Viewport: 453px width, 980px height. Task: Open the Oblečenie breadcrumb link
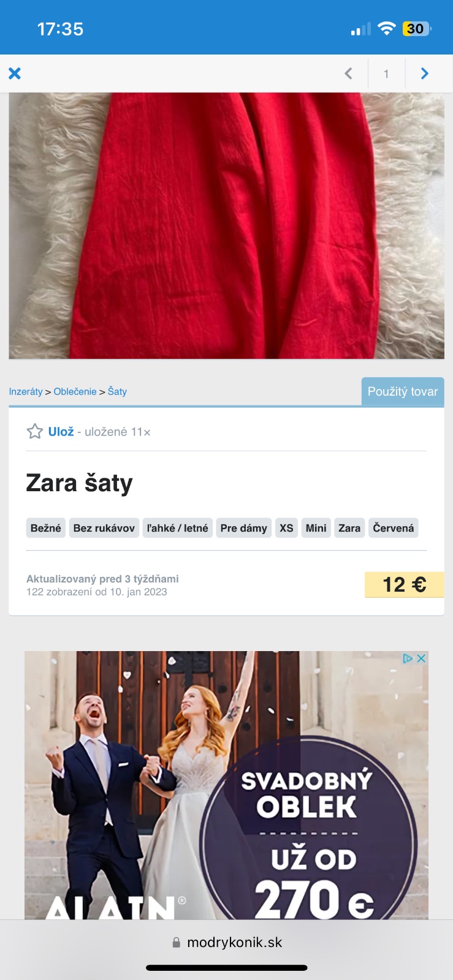pyautogui.click(x=75, y=391)
